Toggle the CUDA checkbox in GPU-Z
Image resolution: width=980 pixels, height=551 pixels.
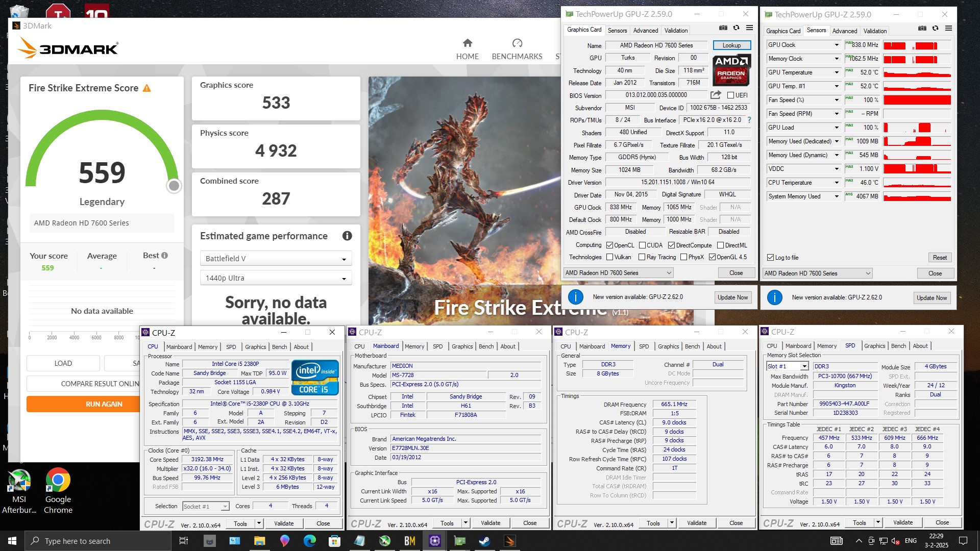[x=642, y=245]
